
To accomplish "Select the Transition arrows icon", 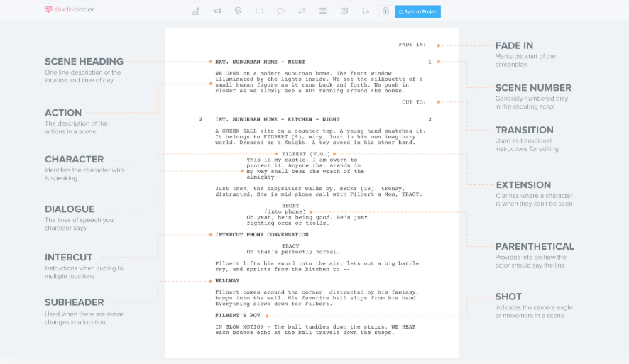I will [x=302, y=11].
